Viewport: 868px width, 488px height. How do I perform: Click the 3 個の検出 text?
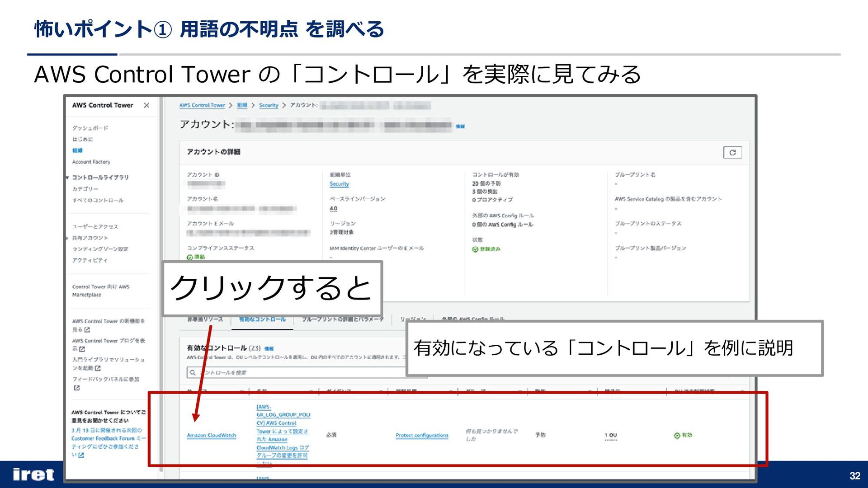[485, 192]
